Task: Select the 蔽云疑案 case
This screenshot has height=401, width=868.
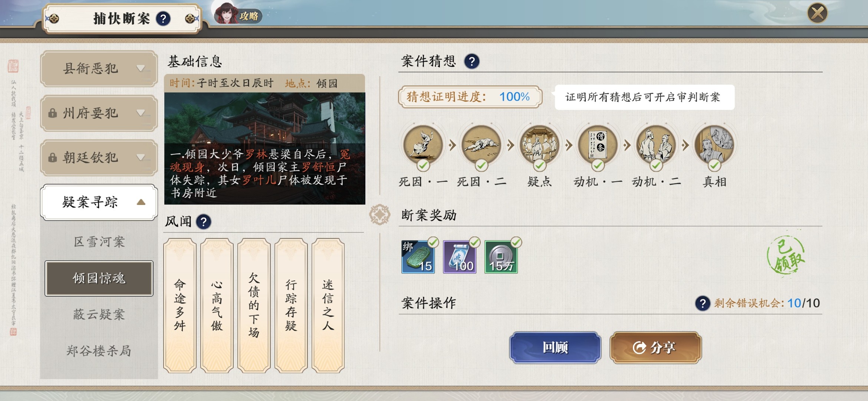Action: click(x=99, y=314)
